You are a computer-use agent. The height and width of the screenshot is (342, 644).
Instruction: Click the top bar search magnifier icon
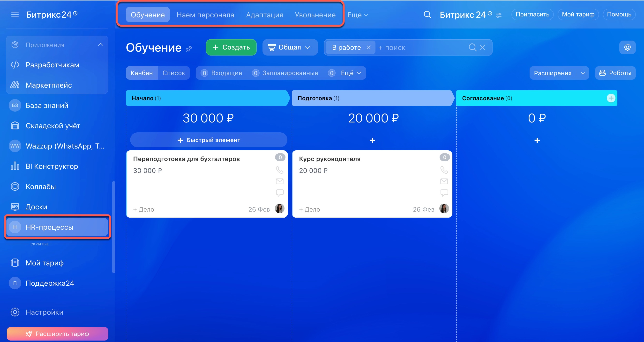pyautogui.click(x=427, y=15)
